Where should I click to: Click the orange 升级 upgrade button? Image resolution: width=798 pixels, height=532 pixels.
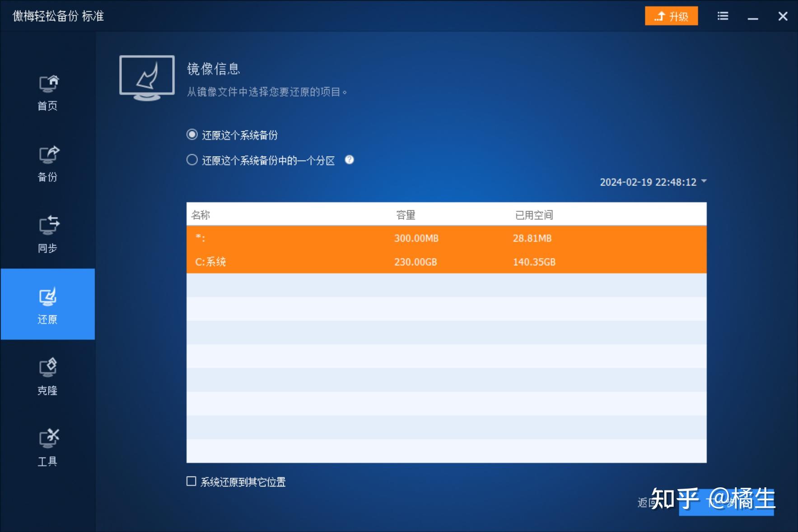pyautogui.click(x=672, y=16)
